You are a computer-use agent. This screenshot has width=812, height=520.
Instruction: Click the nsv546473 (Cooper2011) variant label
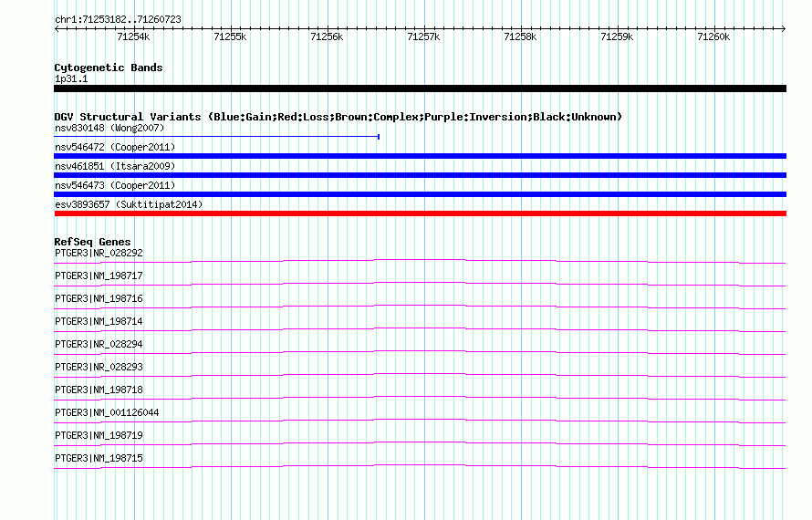115,185
